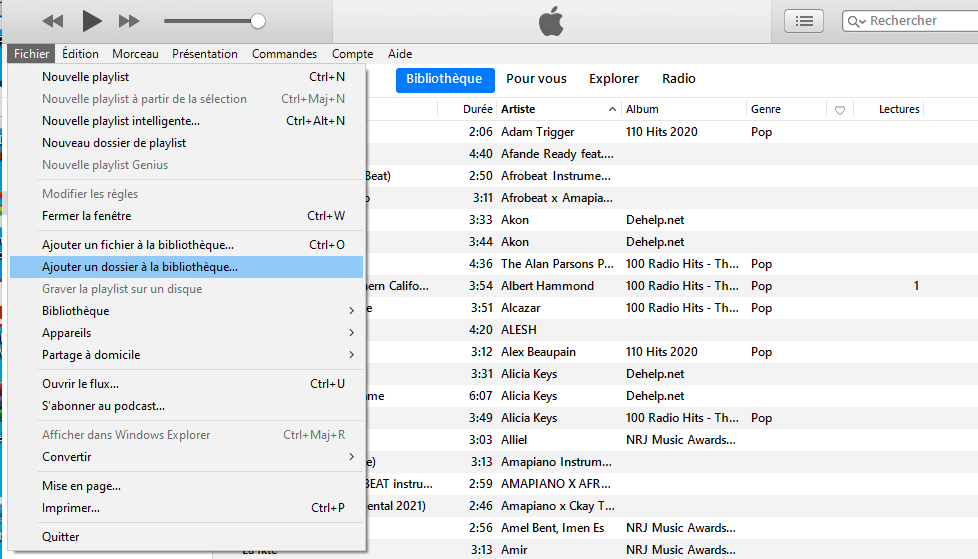Choose Nouvelle playlist intelligente…
Image resolution: width=978 pixels, height=559 pixels.
(186, 121)
